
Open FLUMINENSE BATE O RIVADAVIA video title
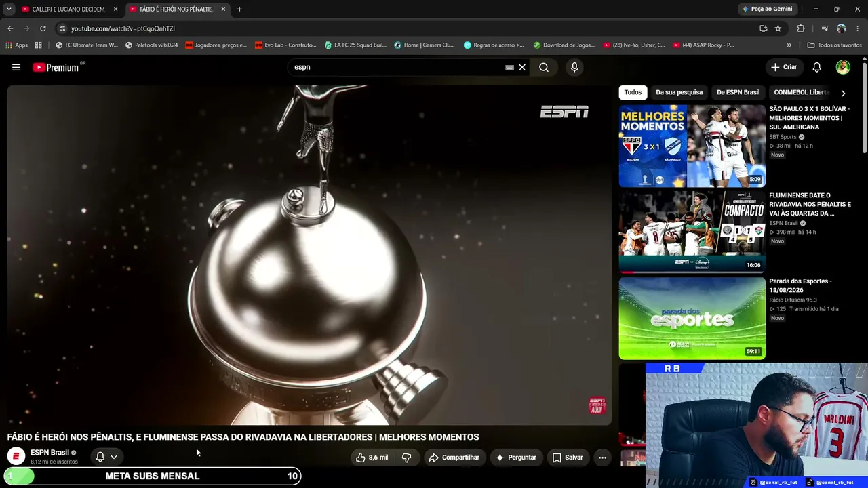coord(810,204)
